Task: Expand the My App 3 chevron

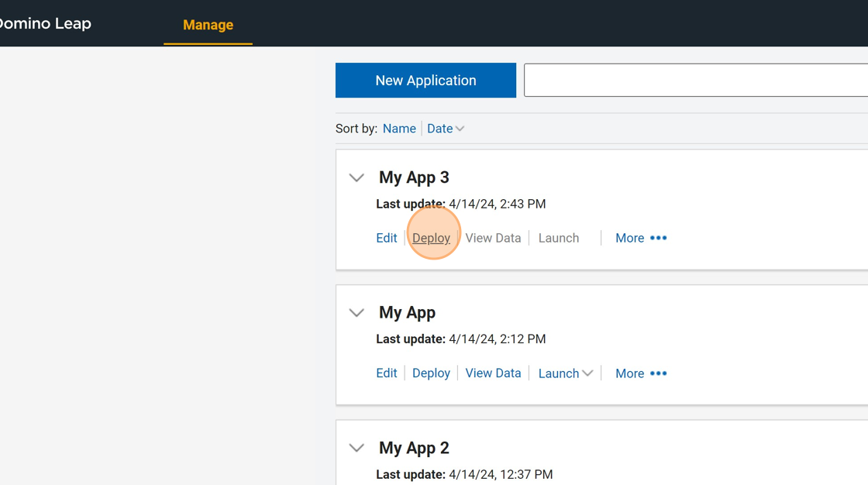Action: 356,177
